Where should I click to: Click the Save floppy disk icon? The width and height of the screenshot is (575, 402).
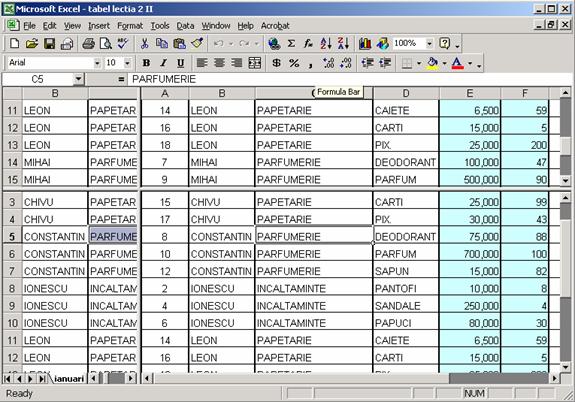point(50,44)
